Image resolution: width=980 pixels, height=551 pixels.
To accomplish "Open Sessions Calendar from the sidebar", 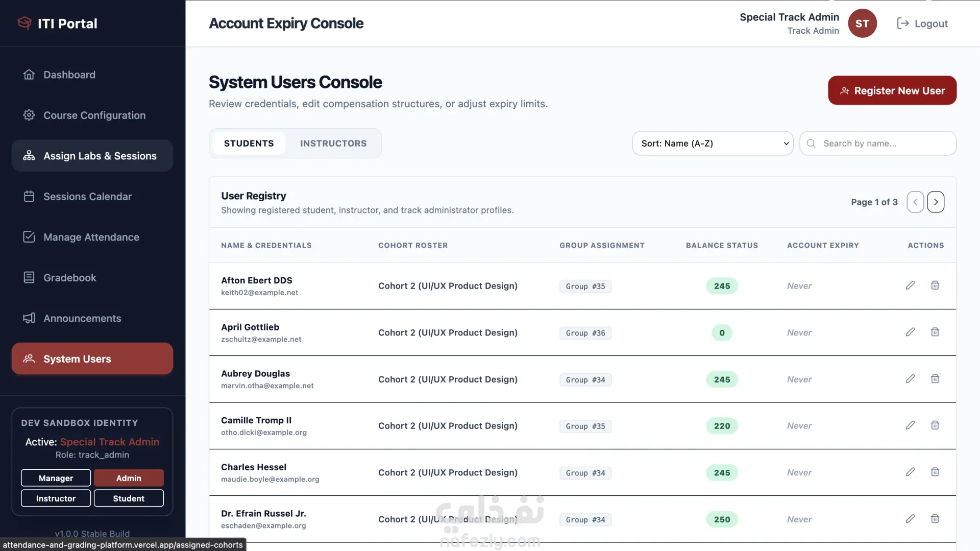I will point(92,196).
